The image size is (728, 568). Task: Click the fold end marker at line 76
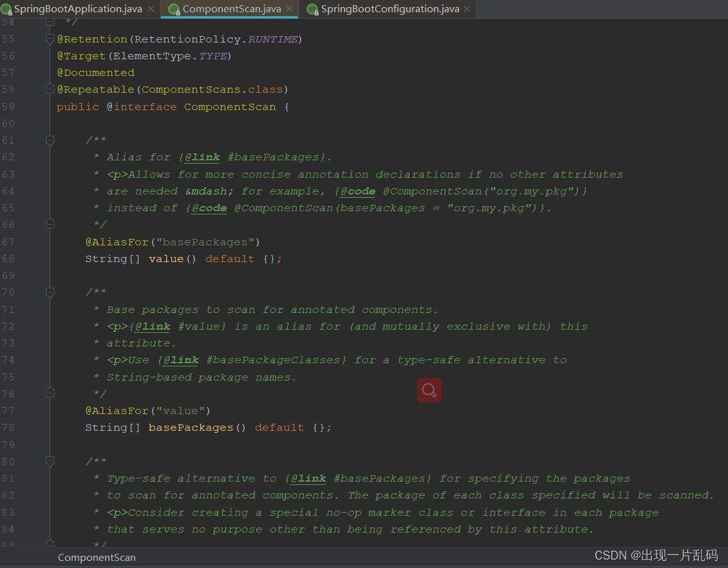point(50,393)
